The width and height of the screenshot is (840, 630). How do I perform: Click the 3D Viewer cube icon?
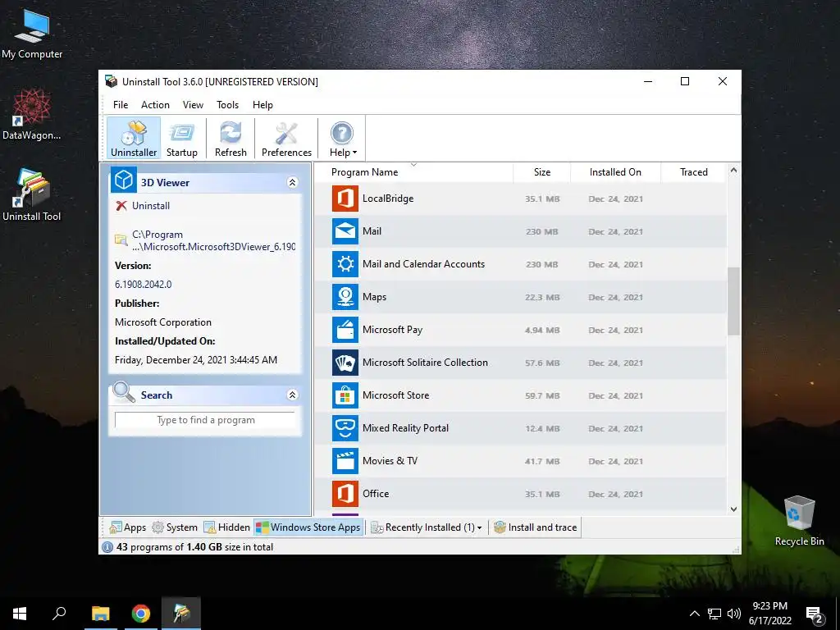click(124, 180)
